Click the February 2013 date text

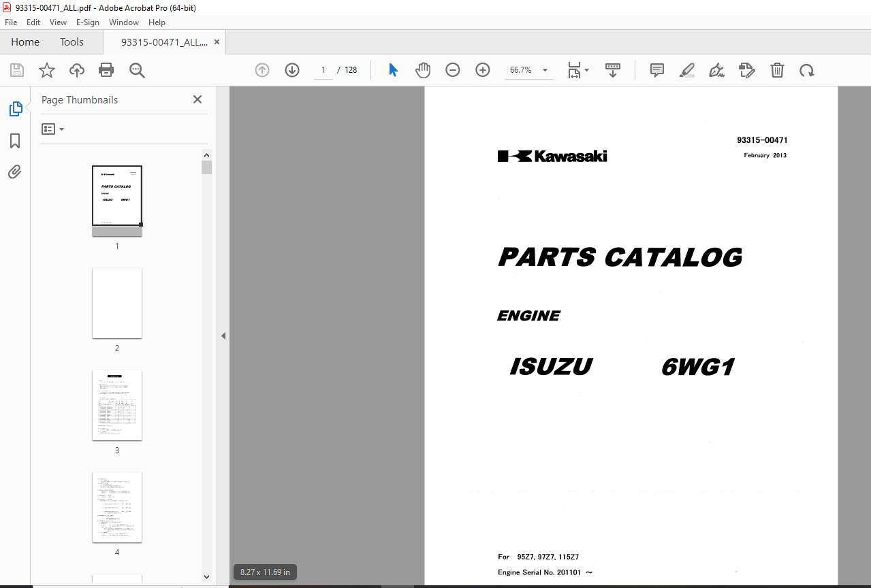tap(765, 155)
